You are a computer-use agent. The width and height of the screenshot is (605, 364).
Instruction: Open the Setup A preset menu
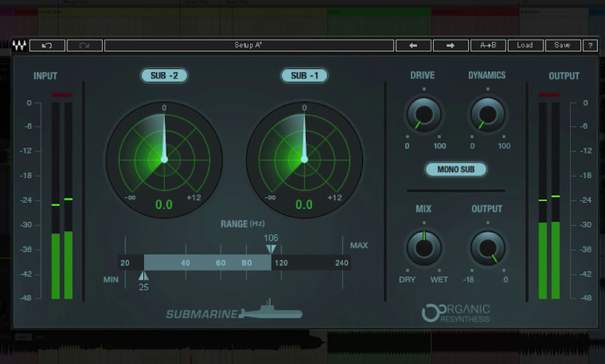(249, 46)
